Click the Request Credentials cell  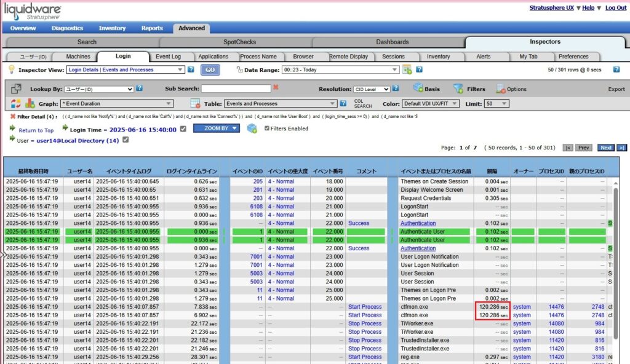[x=426, y=198]
